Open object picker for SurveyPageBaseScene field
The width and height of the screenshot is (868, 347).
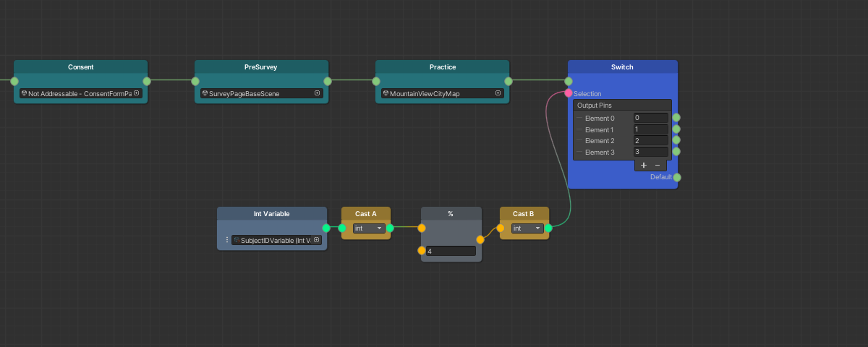click(317, 93)
